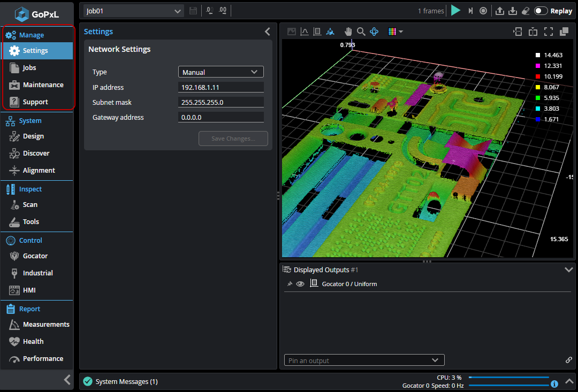This screenshot has width=578, height=392.
Task: Click the Control section header
Action: (24, 240)
